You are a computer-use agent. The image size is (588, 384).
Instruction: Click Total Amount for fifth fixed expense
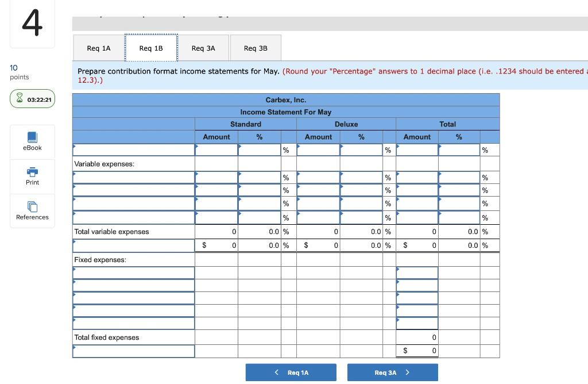(417, 323)
